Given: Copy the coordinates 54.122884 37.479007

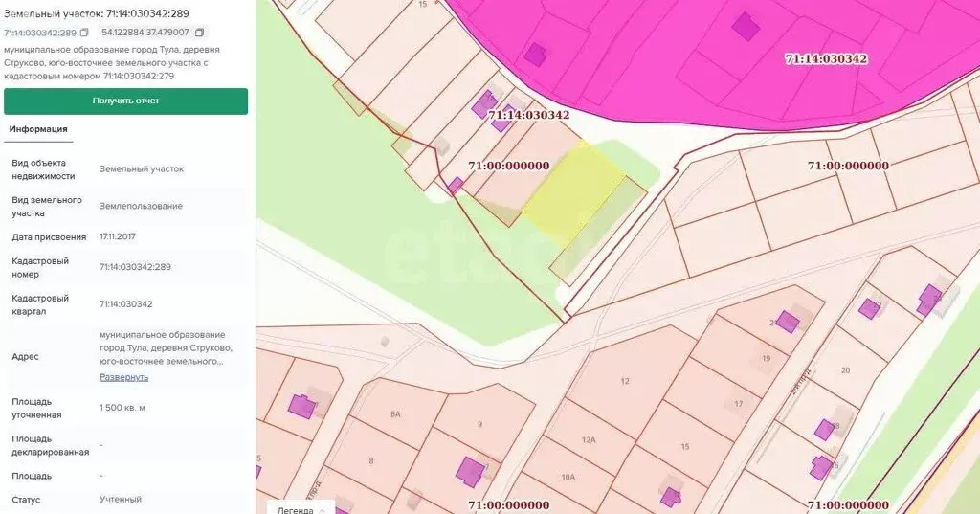Looking at the screenshot, I should [x=199, y=33].
